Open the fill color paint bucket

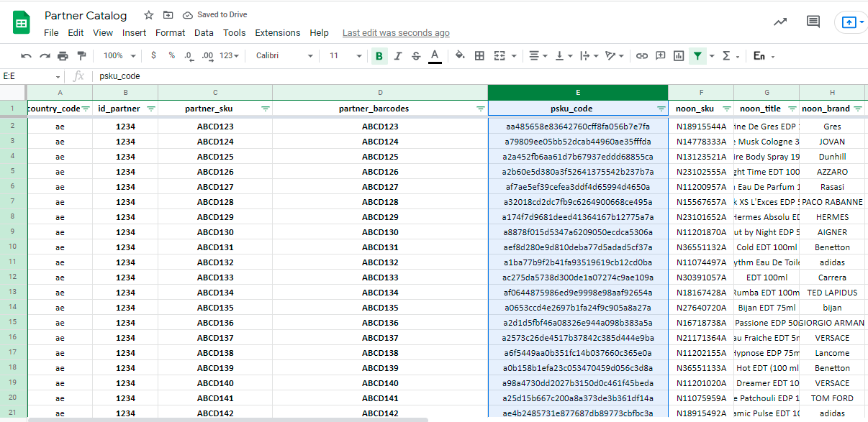coord(460,55)
